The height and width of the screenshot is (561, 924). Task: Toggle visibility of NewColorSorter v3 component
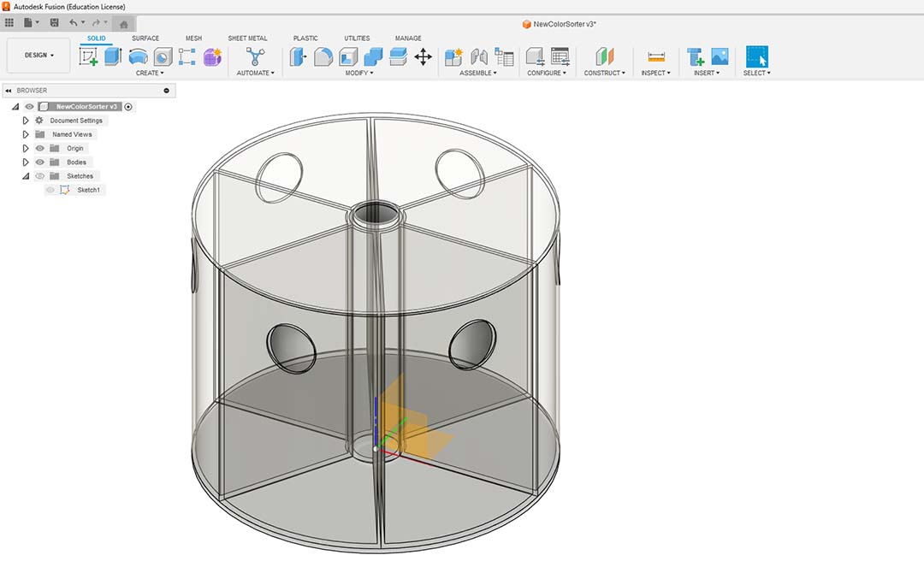click(x=29, y=107)
